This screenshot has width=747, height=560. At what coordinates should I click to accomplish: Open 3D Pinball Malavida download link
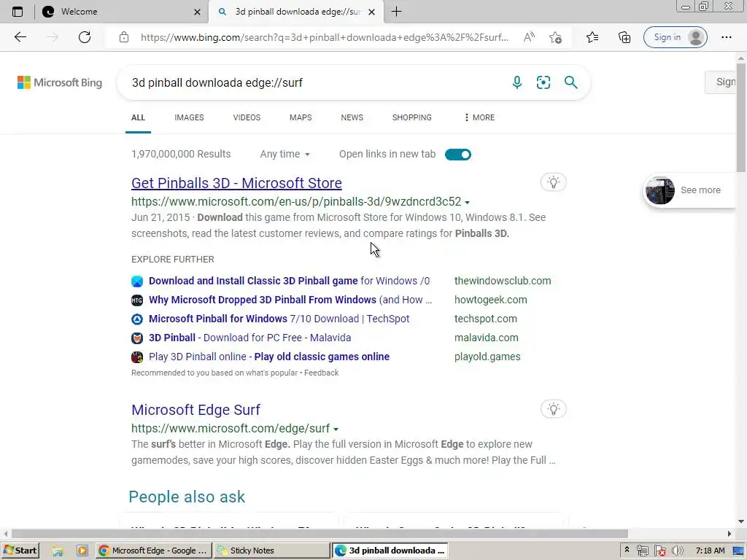click(x=250, y=338)
